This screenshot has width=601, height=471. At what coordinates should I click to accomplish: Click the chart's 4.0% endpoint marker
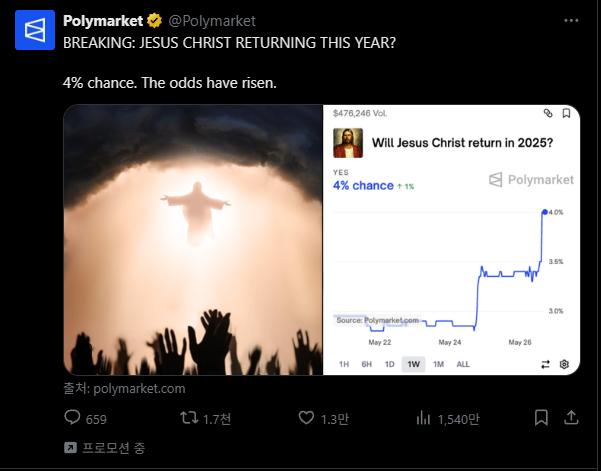(545, 212)
